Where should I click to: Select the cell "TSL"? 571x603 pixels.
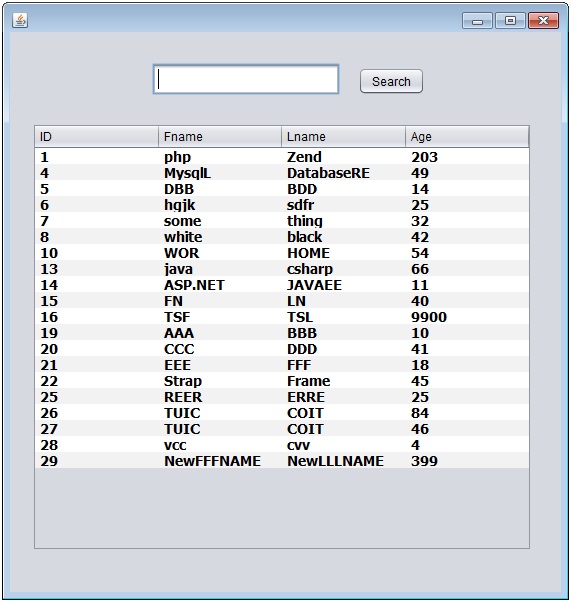[x=343, y=317]
